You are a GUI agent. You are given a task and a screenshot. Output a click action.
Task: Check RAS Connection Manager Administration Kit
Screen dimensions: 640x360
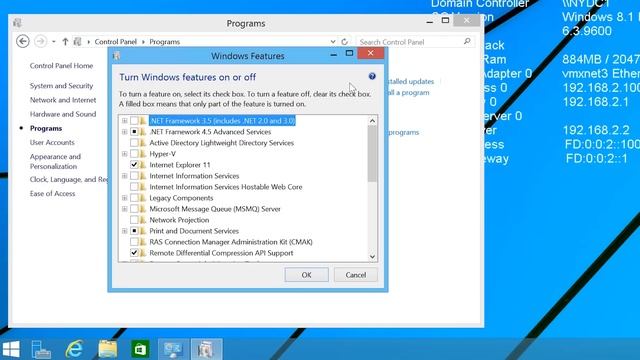134,242
